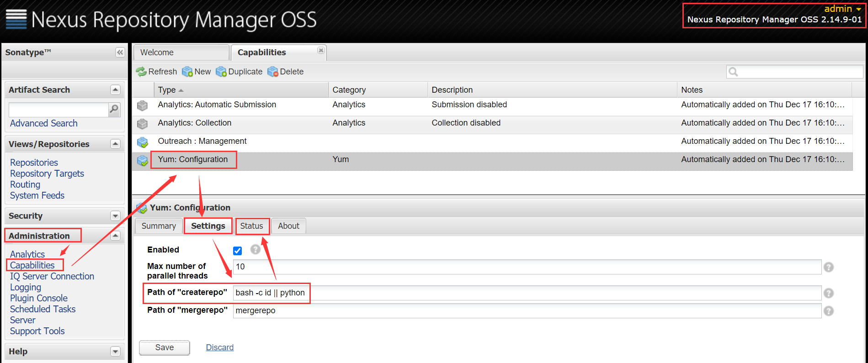Open the admin user dropdown
Image resolution: width=868 pixels, height=363 pixels.
(x=843, y=9)
